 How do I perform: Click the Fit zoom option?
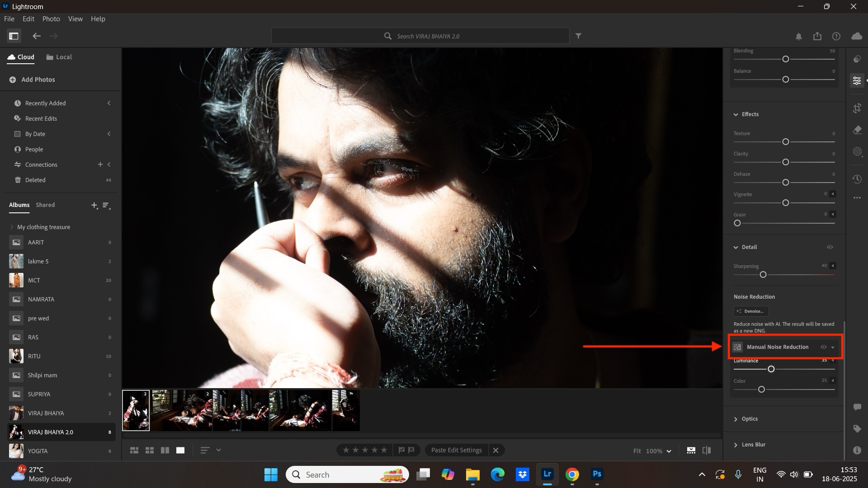[x=637, y=451]
